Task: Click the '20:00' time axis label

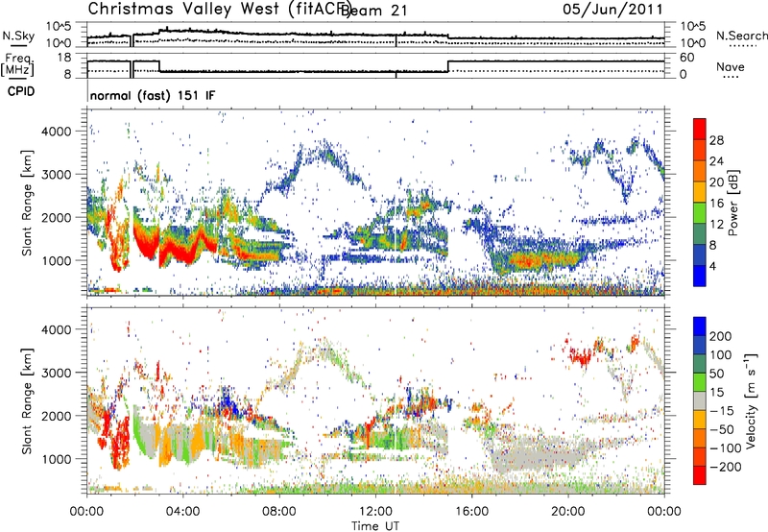Action: point(567,512)
